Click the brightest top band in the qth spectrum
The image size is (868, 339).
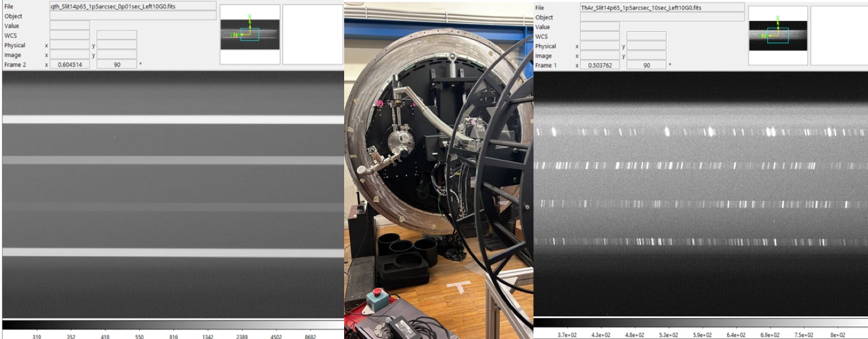[173, 119]
